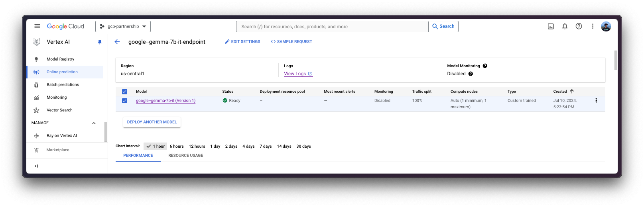644x207 pixels.
Task: Click the Marketplace cart icon
Action: click(36, 150)
